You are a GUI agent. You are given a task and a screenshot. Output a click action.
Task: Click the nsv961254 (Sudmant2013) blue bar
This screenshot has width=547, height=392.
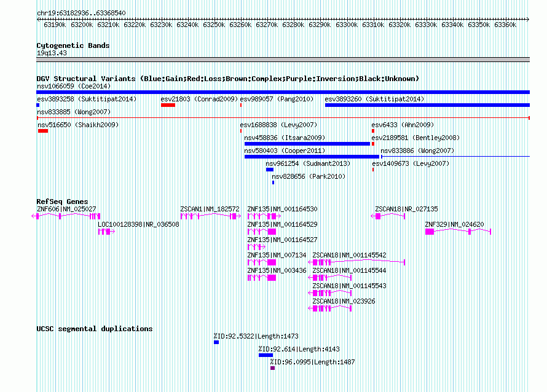pyautogui.click(x=270, y=170)
